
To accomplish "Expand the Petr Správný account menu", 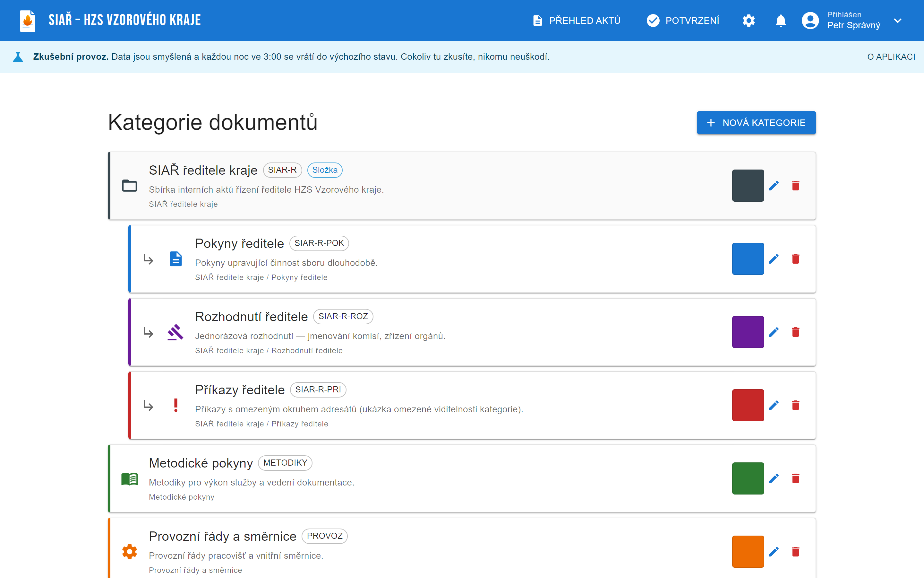I will (x=898, y=21).
